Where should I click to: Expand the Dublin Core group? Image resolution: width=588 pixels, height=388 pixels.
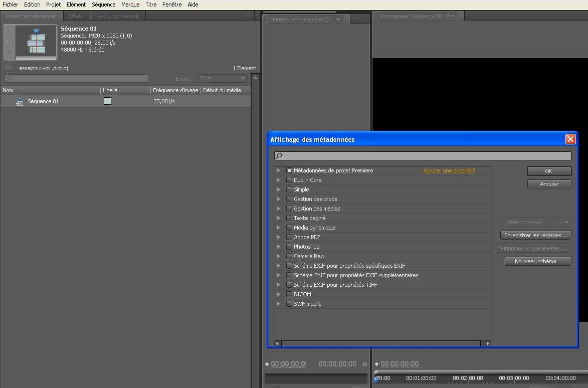click(x=279, y=180)
